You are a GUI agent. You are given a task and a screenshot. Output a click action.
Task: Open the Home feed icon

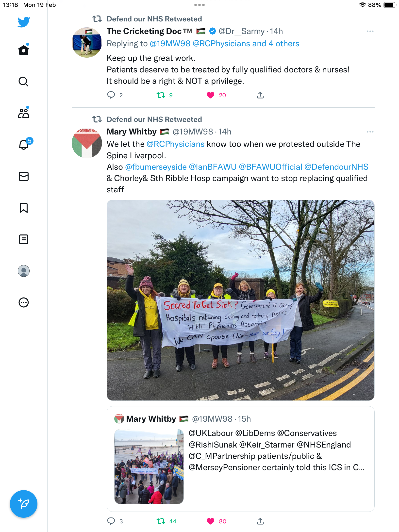pyautogui.click(x=24, y=50)
